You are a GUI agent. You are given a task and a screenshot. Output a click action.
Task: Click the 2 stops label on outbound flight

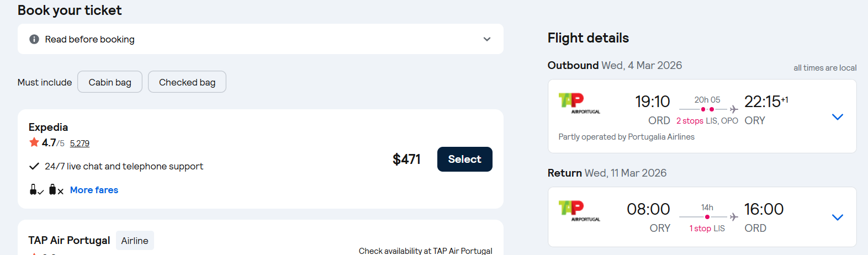pyautogui.click(x=690, y=121)
